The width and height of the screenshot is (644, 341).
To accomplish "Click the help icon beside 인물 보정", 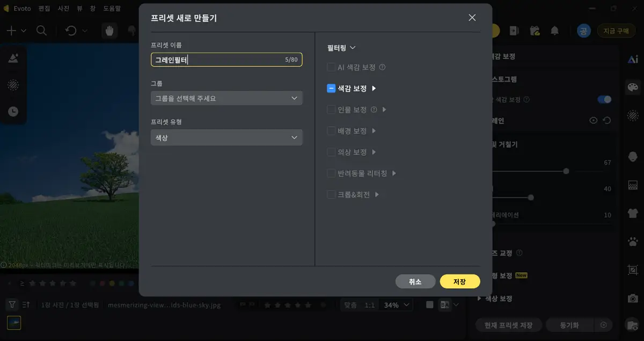I will pyautogui.click(x=374, y=110).
